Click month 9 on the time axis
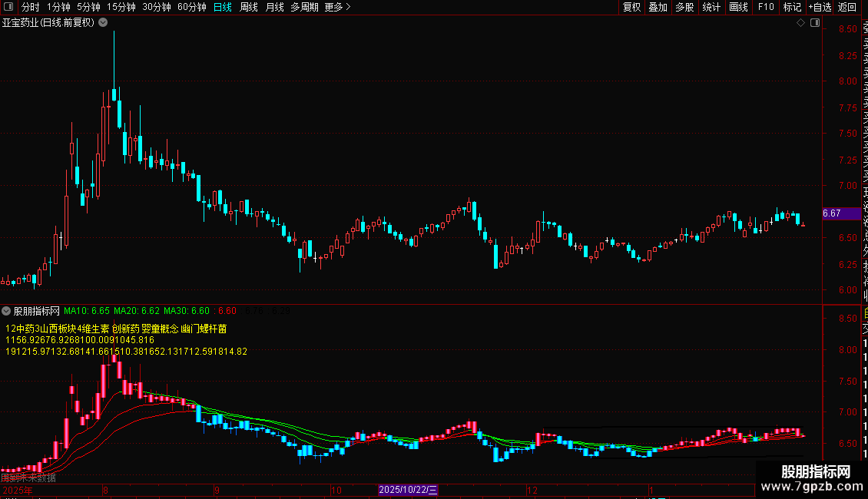The width and height of the screenshot is (868, 499). tap(217, 490)
